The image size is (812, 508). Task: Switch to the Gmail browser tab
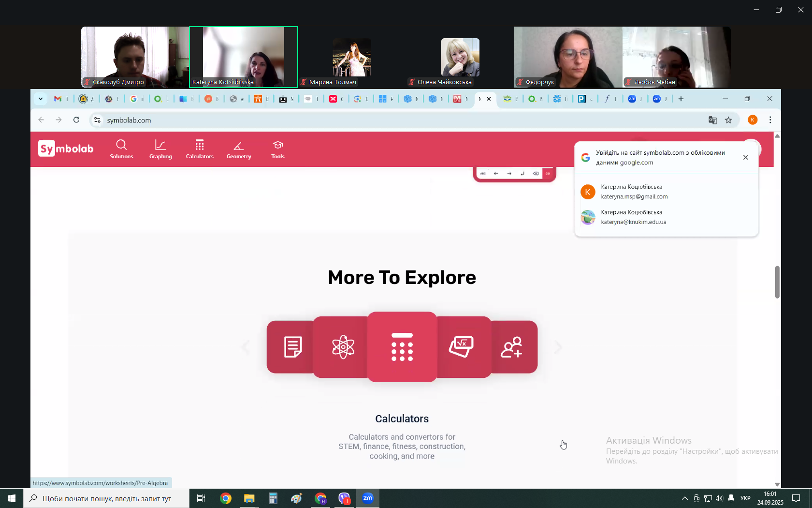[x=61, y=99]
